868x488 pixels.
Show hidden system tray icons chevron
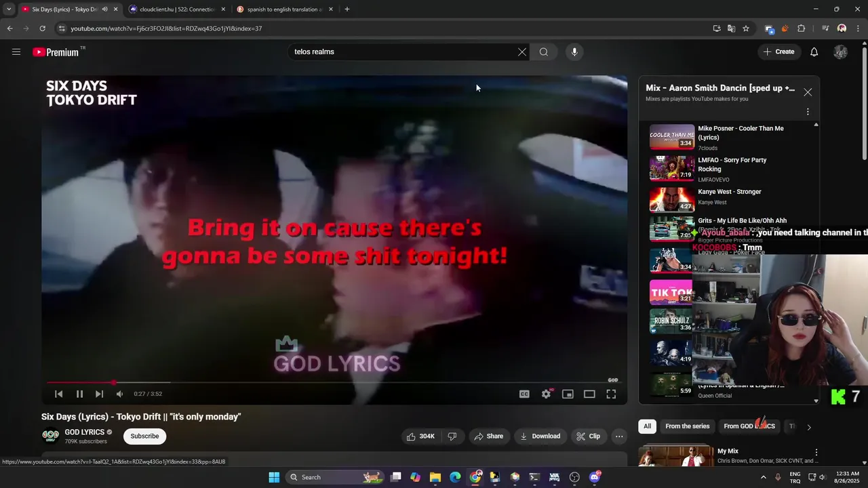(764, 477)
